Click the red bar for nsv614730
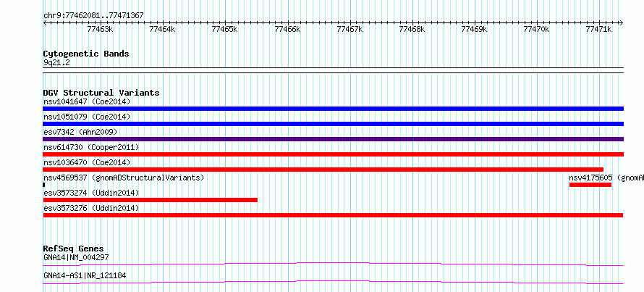The image size is (644, 292). coord(333,154)
